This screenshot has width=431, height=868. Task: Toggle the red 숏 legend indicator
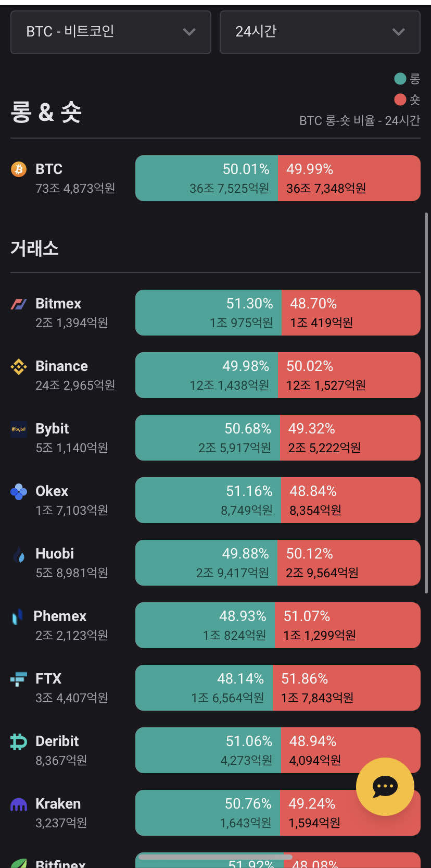click(x=400, y=100)
